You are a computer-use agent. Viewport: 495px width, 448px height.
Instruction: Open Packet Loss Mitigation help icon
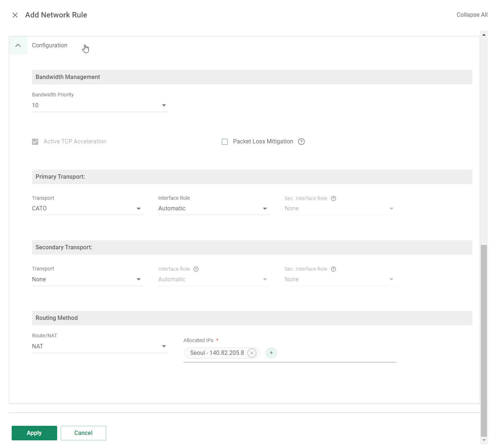[301, 142]
